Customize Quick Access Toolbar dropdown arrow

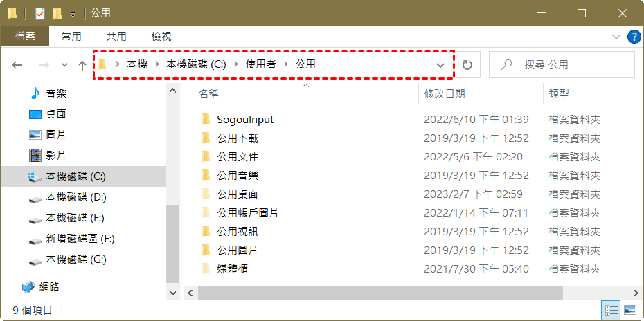click(73, 15)
